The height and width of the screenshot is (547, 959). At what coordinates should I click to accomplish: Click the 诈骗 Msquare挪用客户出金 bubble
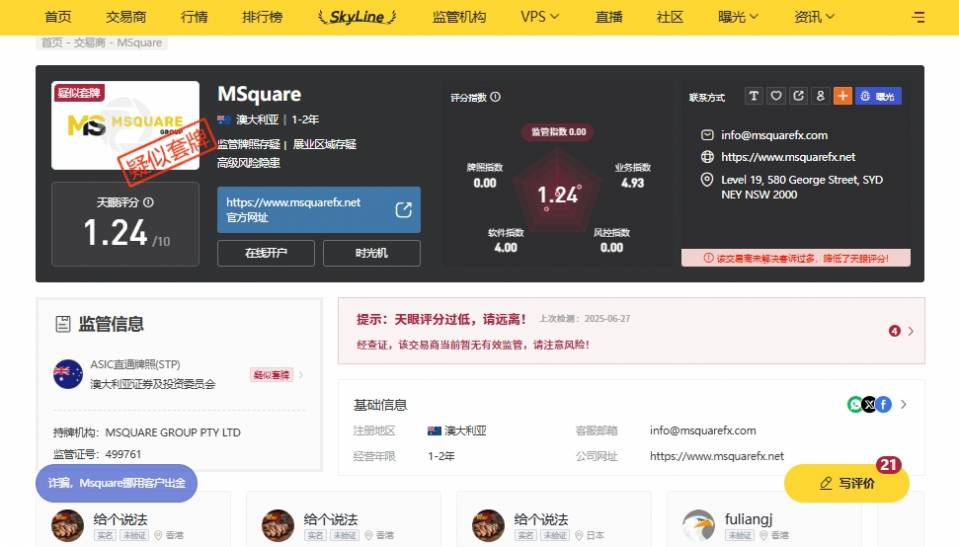[x=116, y=483]
